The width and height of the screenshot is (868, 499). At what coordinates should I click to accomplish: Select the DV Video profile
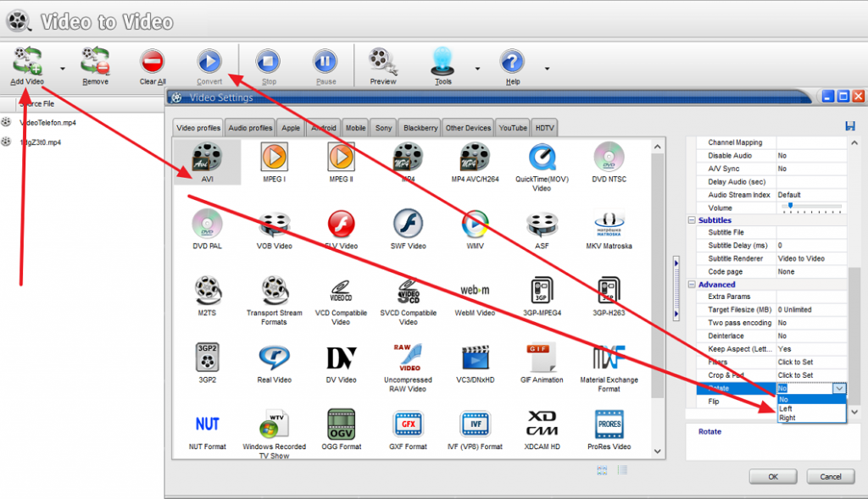341,363
